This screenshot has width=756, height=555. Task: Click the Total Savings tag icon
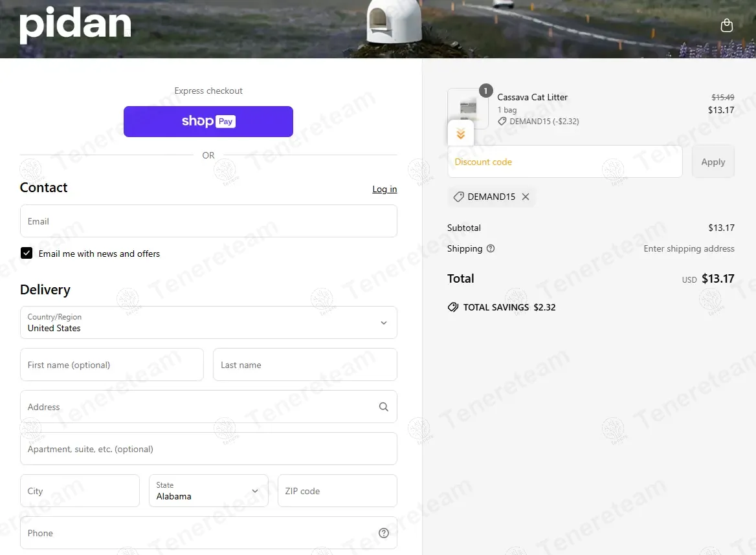(x=452, y=307)
